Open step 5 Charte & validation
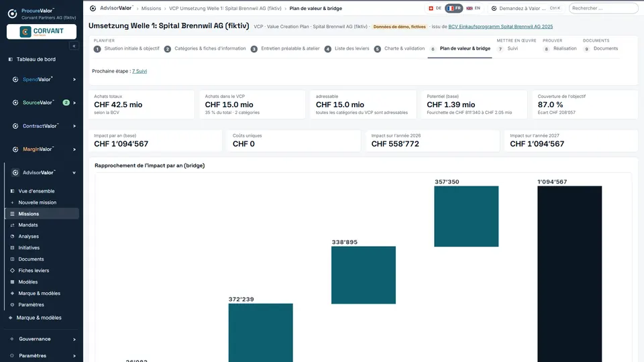The width and height of the screenshot is (644, 362). pos(400,48)
